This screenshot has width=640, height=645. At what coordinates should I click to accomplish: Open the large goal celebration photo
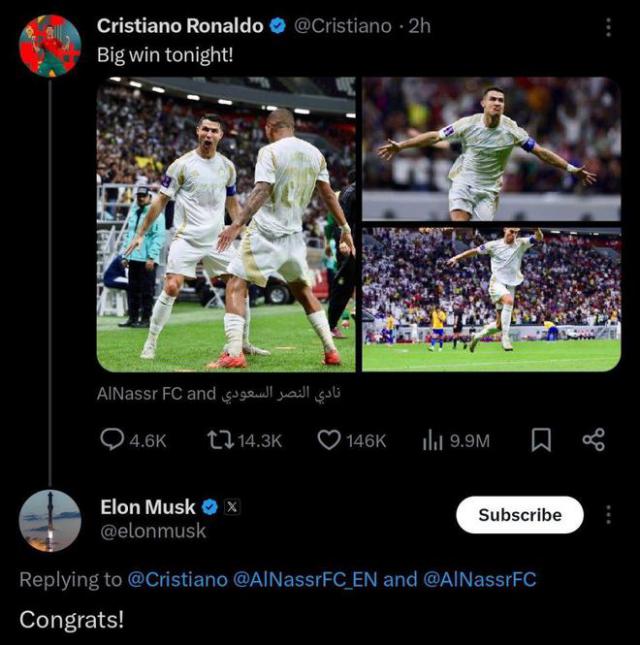[225, 224]
